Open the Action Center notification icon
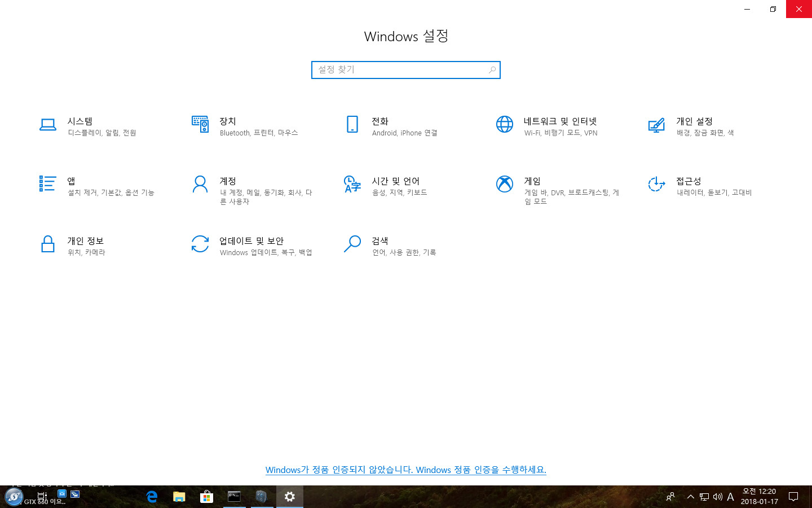The height and width of the screenshot is (508, 812). click(x=793, y=497)
